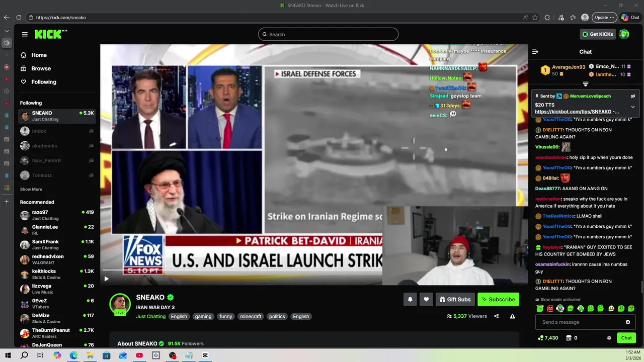
Task: Open File Explorer from the taskbar
Action: [90, 355]
